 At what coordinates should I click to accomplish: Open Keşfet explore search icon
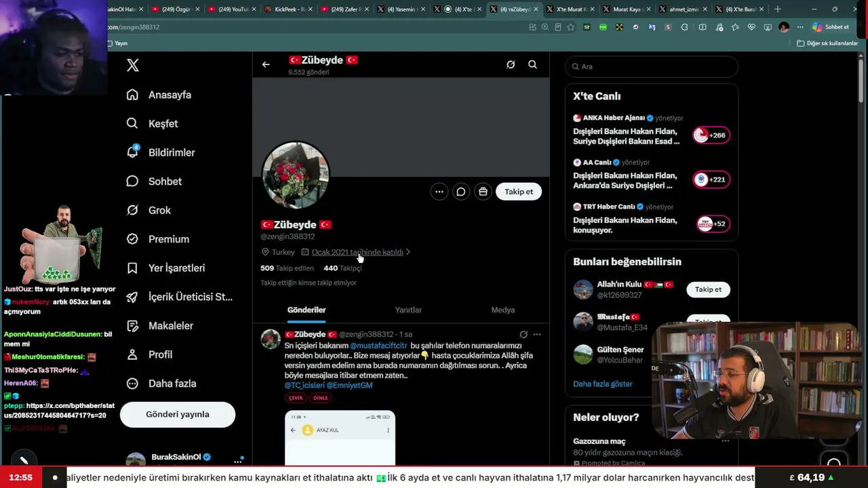point(133,123)
